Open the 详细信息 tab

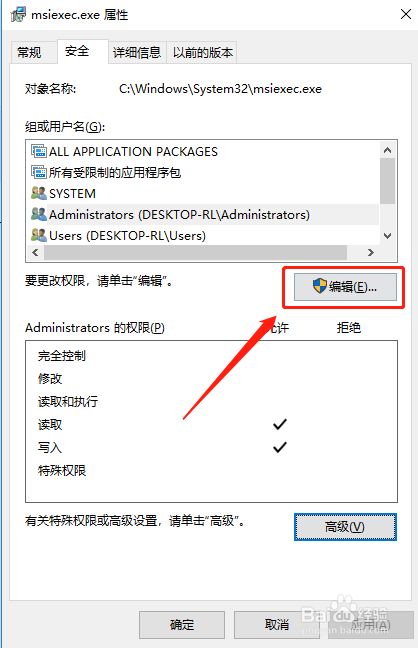[x=137, y=52]
